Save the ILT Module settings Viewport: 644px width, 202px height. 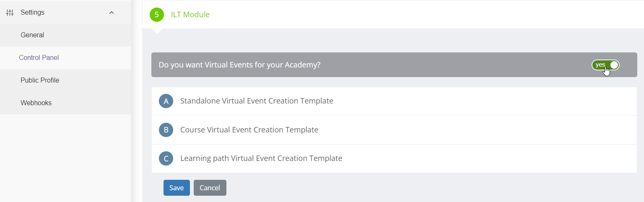coord(177,188)
